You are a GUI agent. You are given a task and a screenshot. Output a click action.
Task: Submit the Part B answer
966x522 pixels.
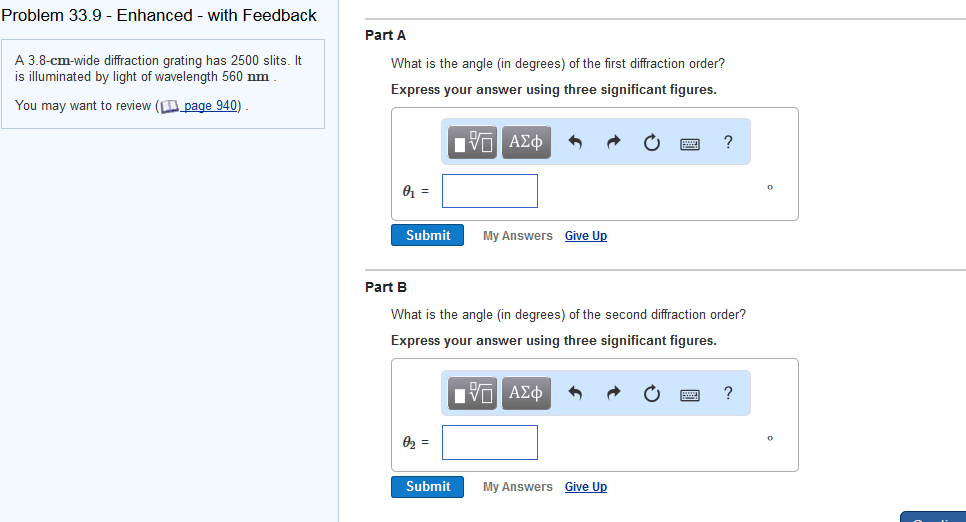point(427,486)
